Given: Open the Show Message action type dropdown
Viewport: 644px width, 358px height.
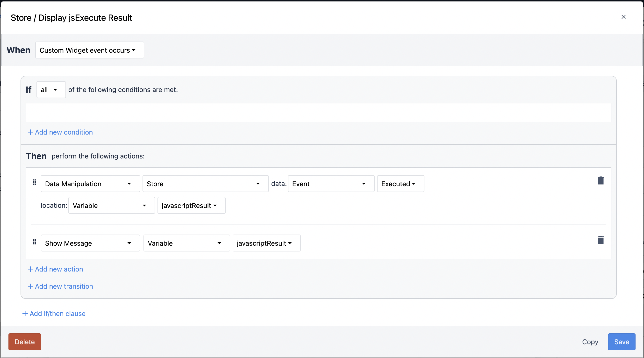Looking at the screenshot, I should (x=90, y=243).
